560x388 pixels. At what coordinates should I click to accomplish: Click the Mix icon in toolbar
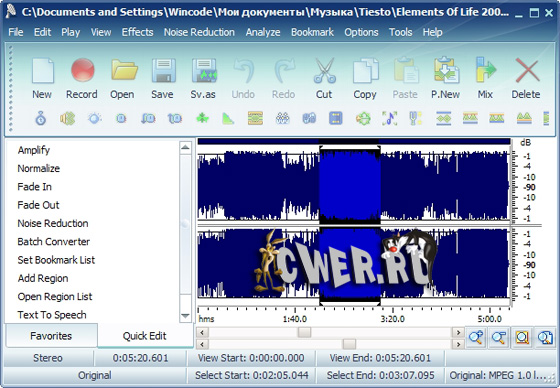(x=485, y=79)
